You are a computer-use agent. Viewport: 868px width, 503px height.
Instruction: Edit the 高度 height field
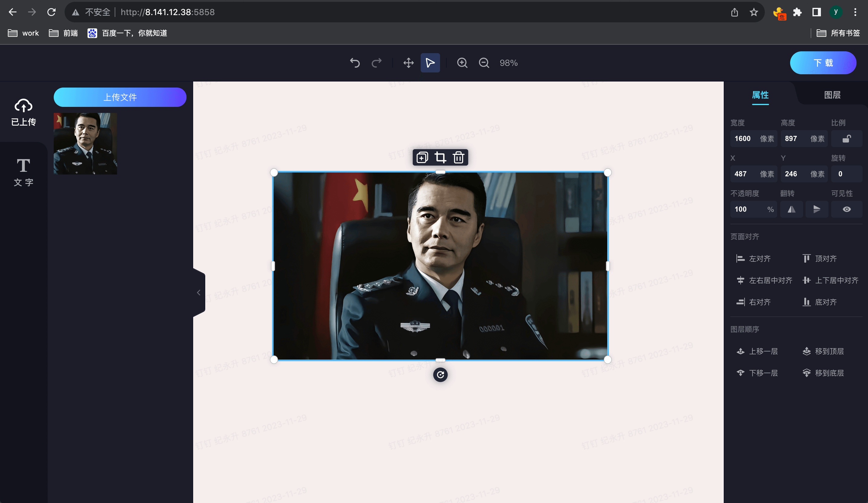804,139
